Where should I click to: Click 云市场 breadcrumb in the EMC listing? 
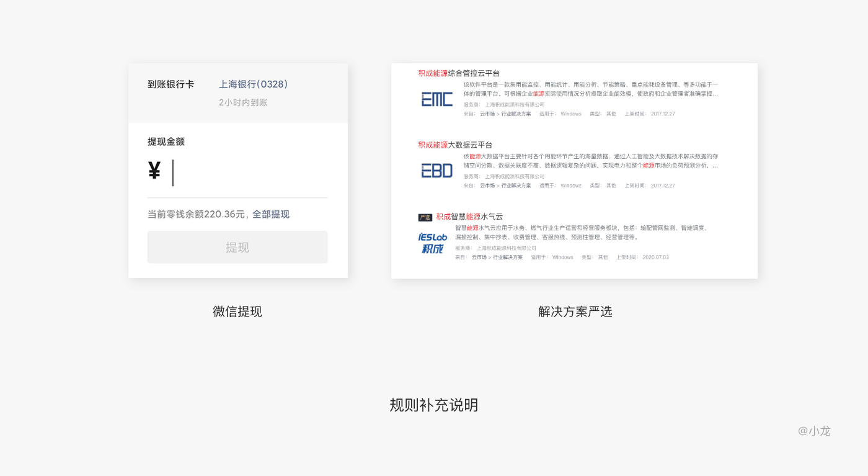coord(487,114)
